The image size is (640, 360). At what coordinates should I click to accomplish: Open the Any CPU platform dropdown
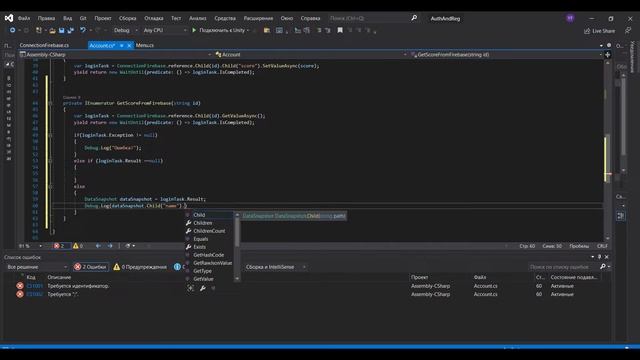165,30
